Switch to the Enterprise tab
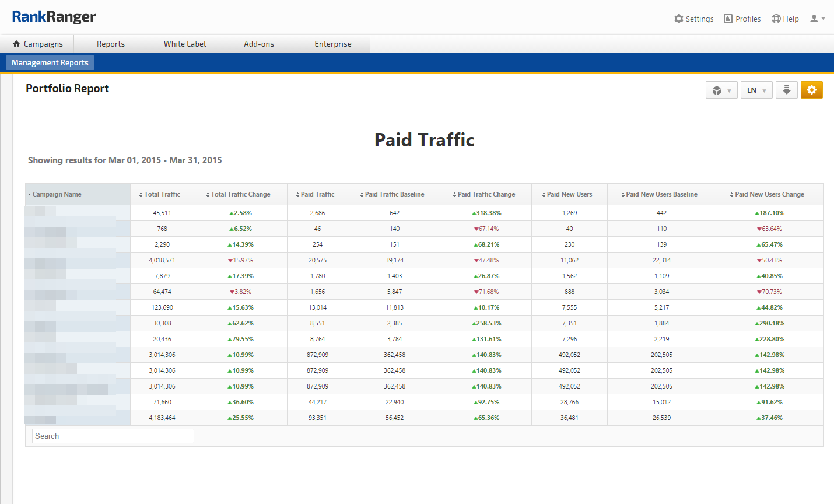834x504 pixels. pos(333,44)
